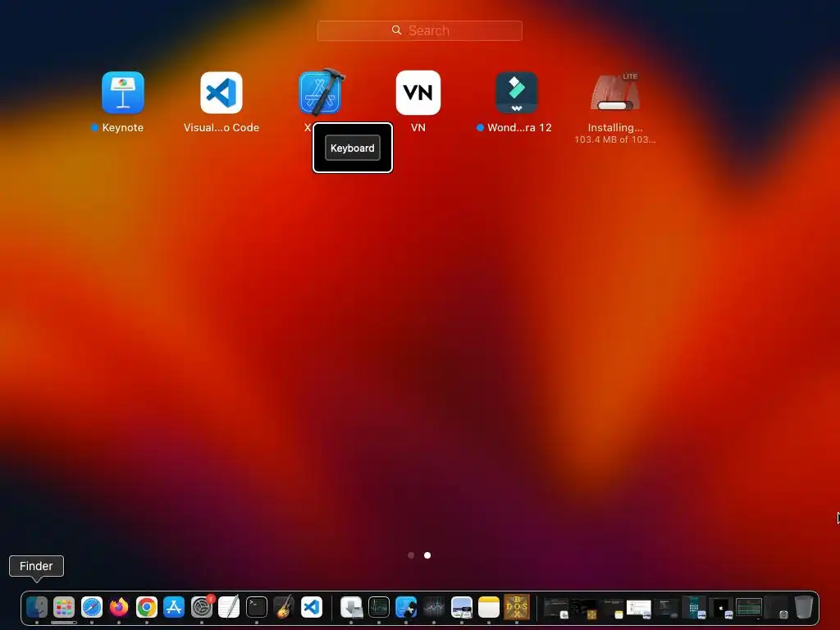Launch the VN video editor app
The image size is (840, 630).
coord(418,93)
